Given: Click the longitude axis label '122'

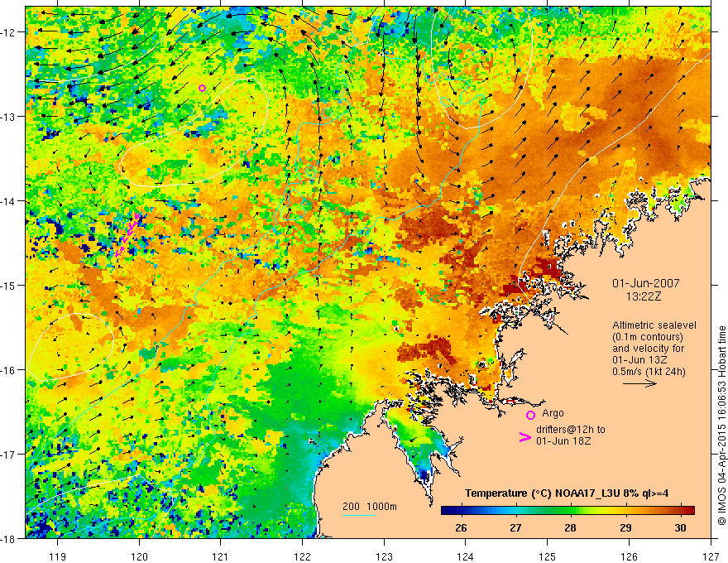Looking at the screenshot, I should coord(302,556).
